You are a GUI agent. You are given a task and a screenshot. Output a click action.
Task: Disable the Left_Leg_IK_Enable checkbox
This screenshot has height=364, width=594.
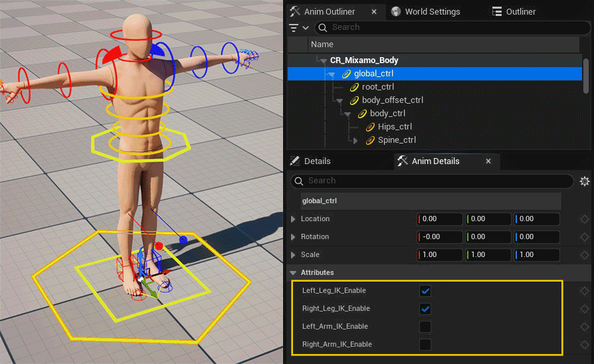tap(425, 291)
